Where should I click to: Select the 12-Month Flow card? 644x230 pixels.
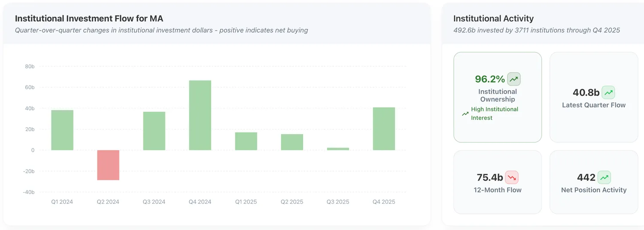(x=498, y=182)
